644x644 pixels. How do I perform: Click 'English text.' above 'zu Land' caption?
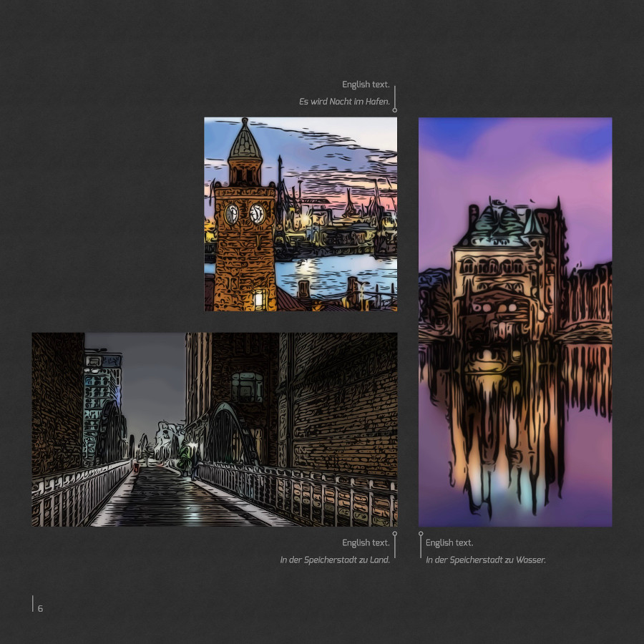366,543
